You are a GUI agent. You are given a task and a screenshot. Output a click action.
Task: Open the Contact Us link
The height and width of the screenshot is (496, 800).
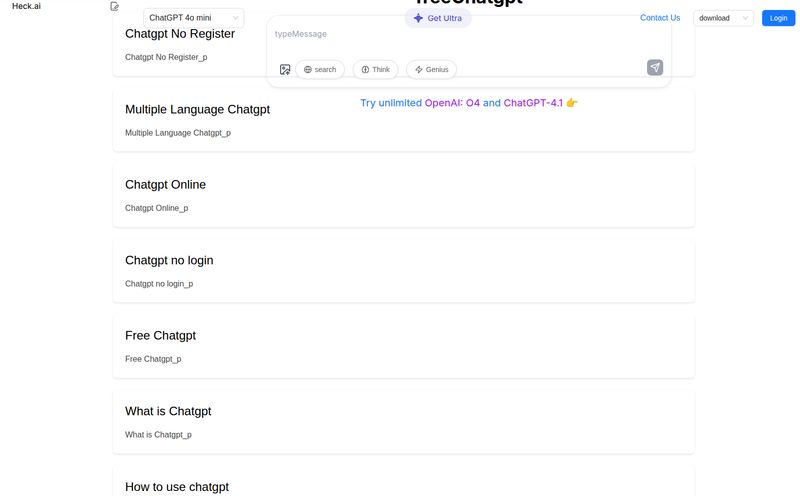click(x=660, y=18)
